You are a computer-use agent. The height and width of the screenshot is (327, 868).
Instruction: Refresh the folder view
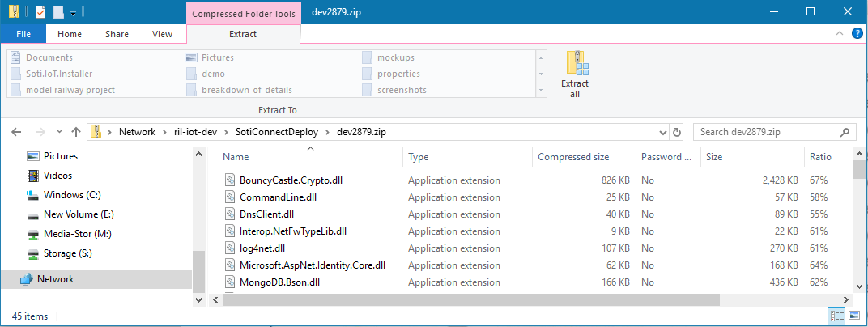pos(676,133)
